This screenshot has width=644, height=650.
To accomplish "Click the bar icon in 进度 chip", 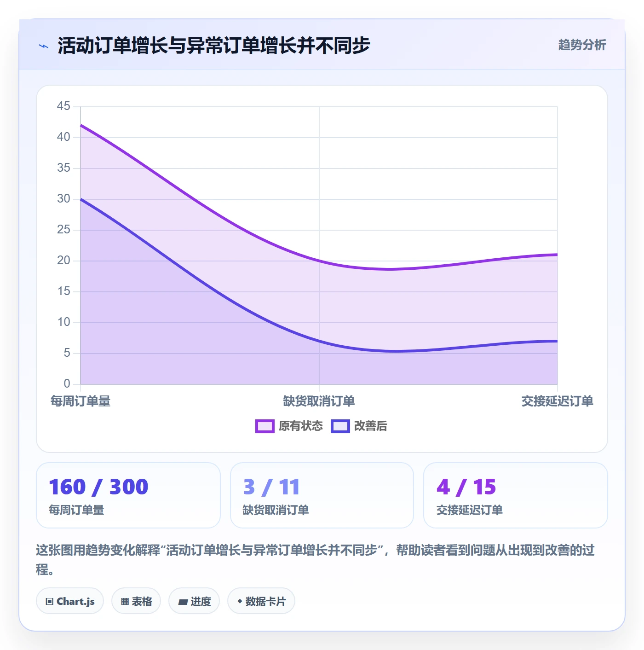I will (x=183, y=602).
